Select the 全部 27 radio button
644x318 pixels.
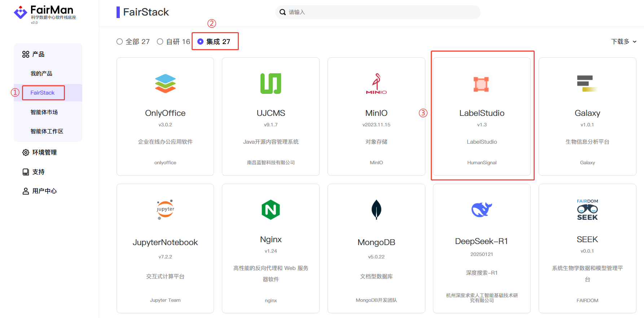(120, 42)
